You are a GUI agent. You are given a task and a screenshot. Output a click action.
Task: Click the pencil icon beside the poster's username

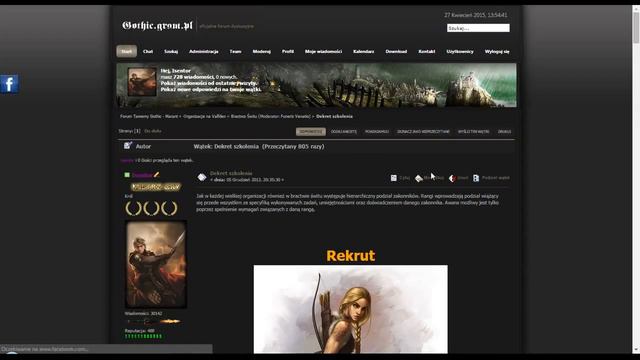coord(156,175)
